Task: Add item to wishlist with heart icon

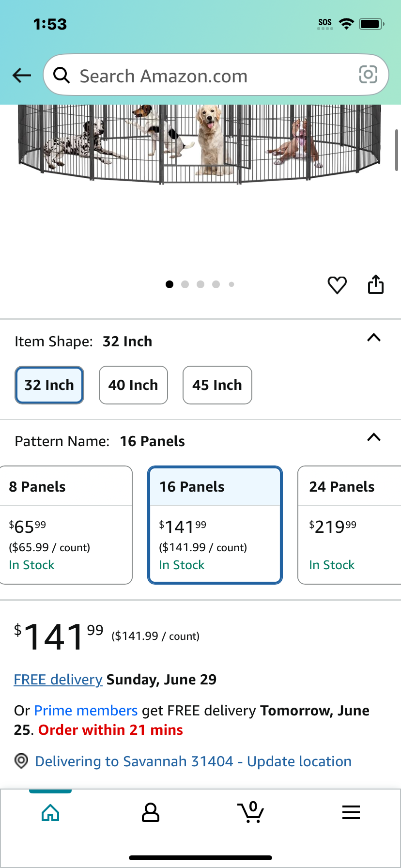Action: (337, 285)
